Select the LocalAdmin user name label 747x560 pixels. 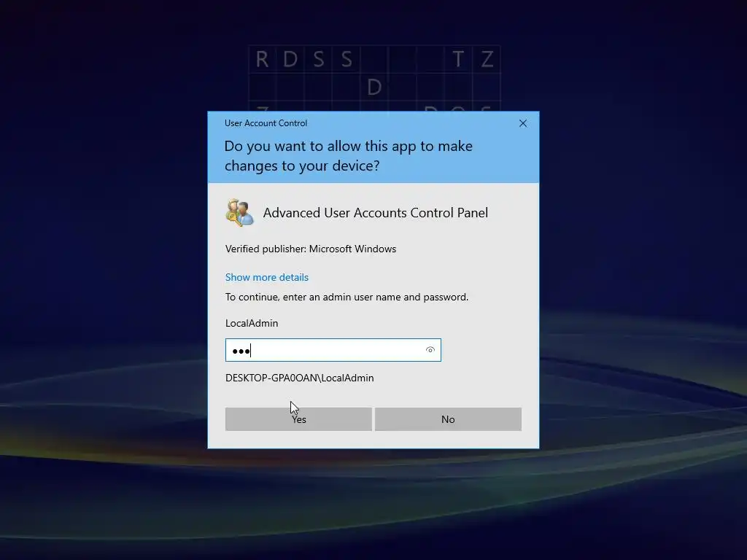252,323
